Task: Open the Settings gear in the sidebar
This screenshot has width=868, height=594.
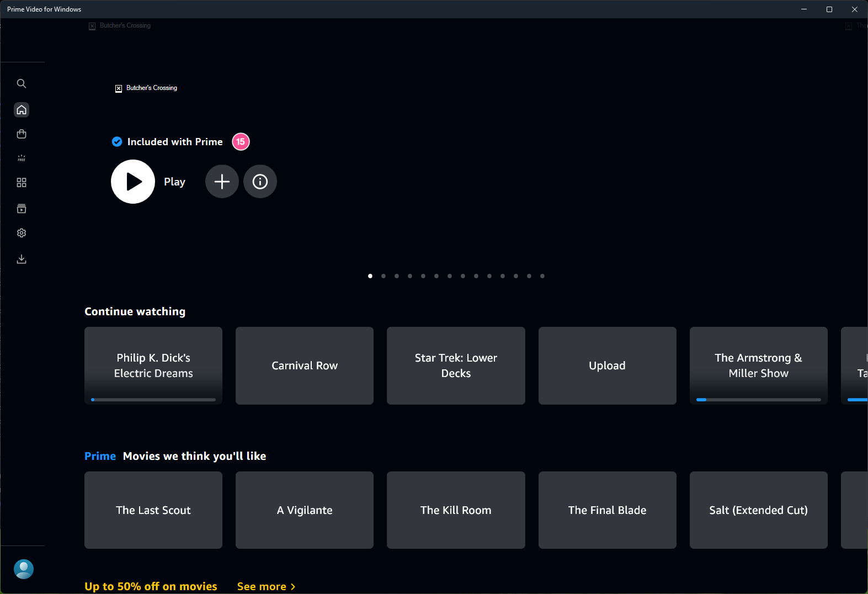Action: [x=22, y=233]
